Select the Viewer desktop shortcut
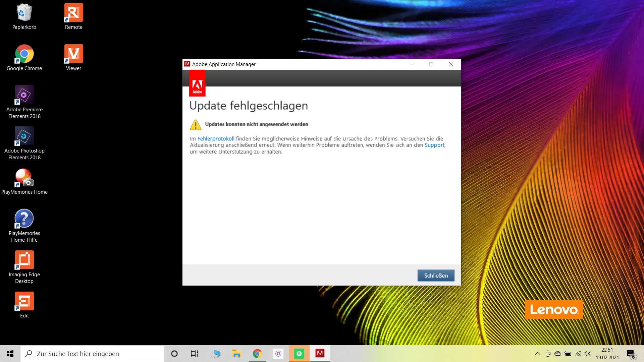This screenshot has width=644, height=362. tap(74, 58)
